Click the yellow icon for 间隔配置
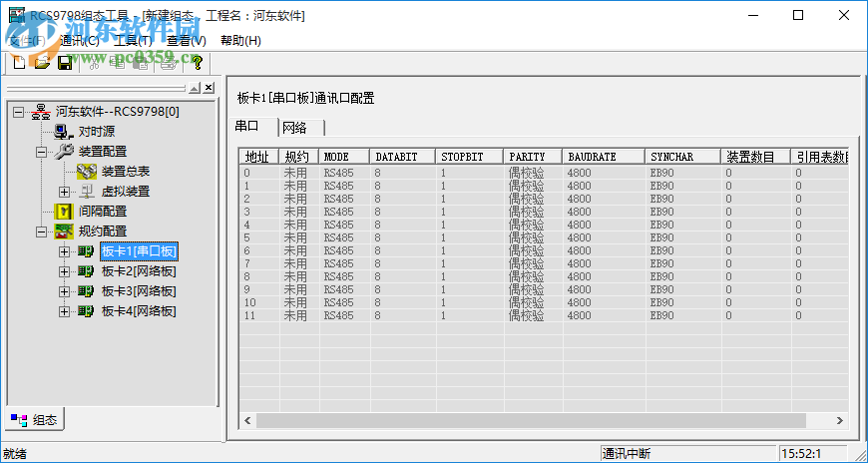The image size is (868, 463). click(x=64, y=212)
